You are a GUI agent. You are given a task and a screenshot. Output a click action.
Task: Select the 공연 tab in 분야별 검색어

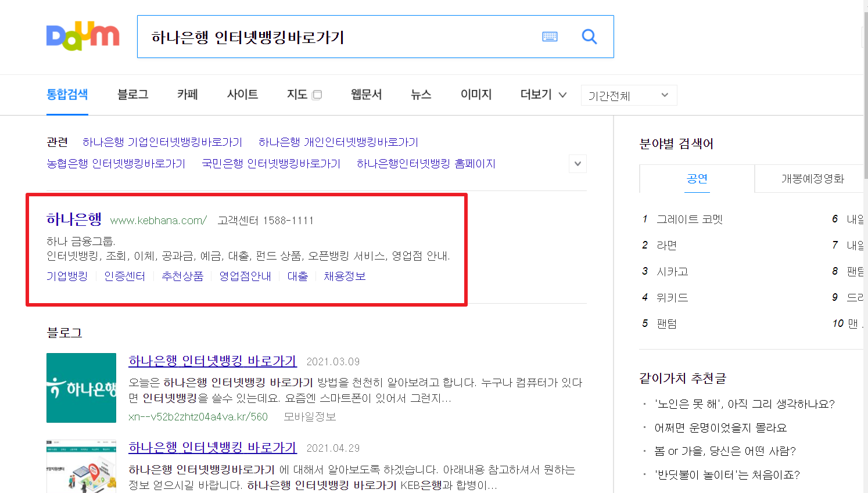[697, 179]
